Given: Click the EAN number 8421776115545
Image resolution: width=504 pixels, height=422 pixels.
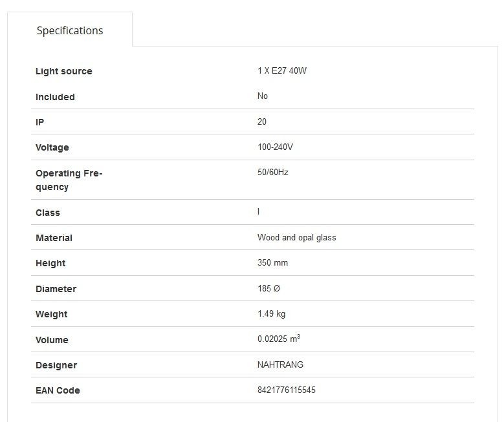Looking at the screenshot, I should [287, 390].
